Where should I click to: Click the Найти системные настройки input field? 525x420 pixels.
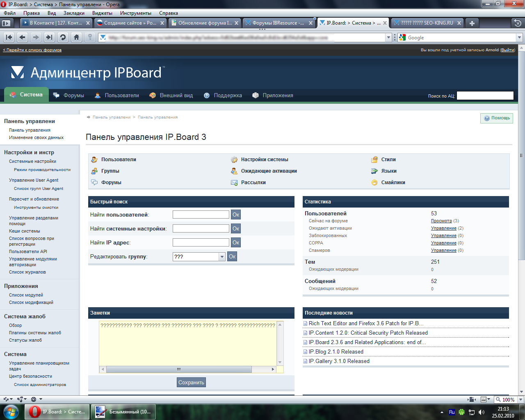[x=201, y=228]
